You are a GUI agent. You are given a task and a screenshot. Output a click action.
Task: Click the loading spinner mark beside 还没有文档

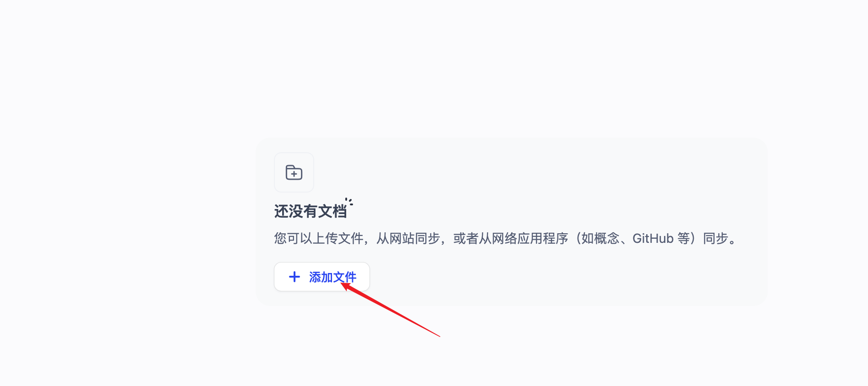(349, 201)
